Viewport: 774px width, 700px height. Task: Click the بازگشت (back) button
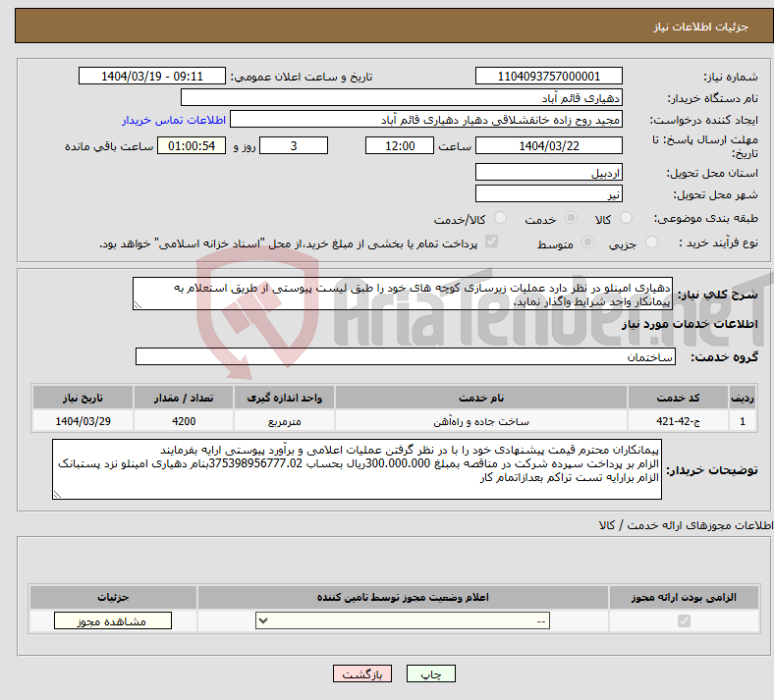point(361,673)
